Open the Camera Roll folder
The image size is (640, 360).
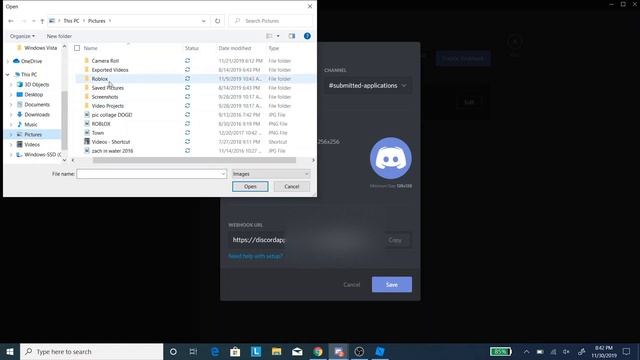[105, 60]
